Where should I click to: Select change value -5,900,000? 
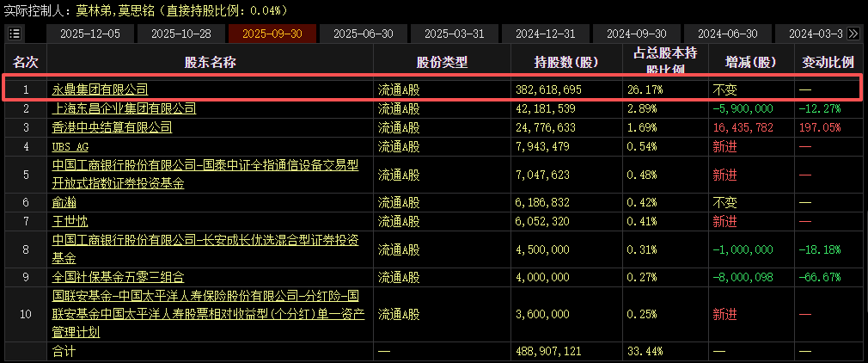click(743, 108)
